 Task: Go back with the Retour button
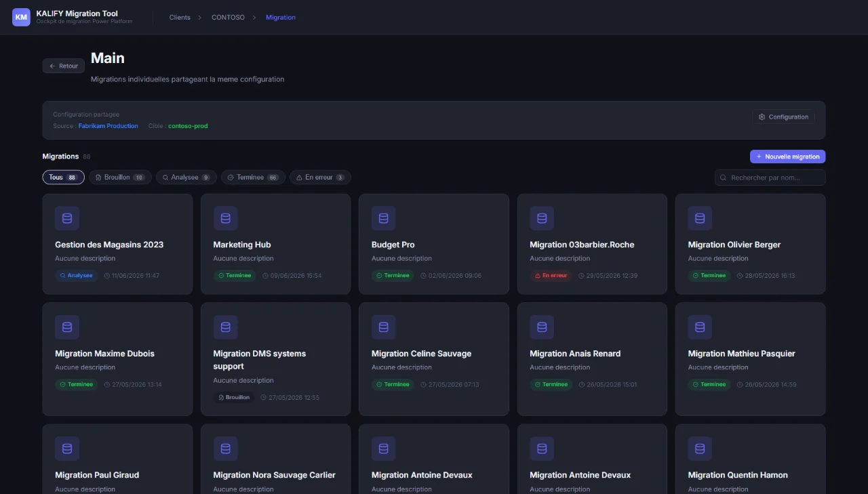64,66
